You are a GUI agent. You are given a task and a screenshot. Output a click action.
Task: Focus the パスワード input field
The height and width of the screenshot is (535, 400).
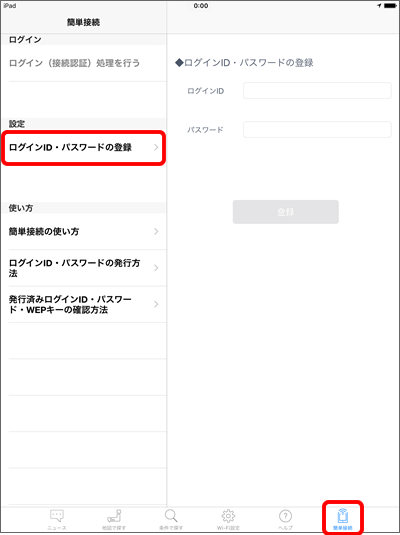[317, 130]
